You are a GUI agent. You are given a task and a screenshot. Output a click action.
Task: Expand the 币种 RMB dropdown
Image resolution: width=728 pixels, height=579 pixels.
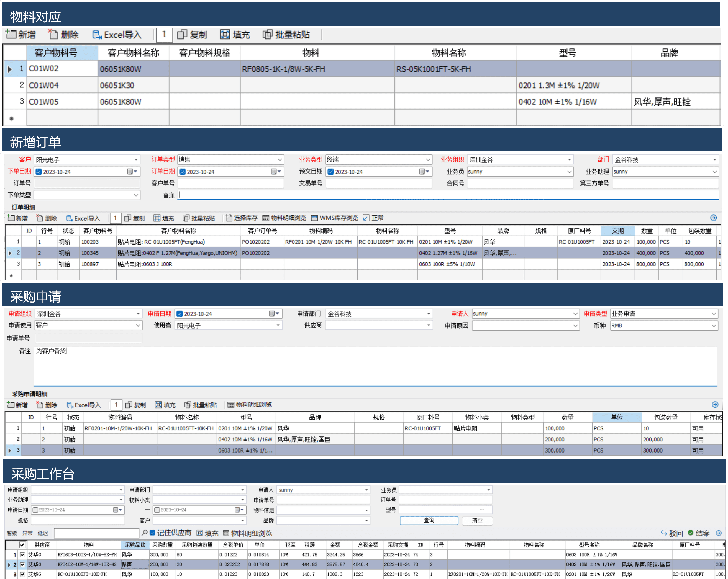[714, 325]
